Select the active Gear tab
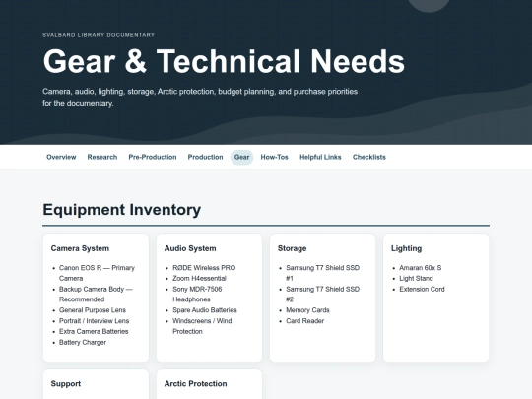The image size is (532, 399). point(241,157)
